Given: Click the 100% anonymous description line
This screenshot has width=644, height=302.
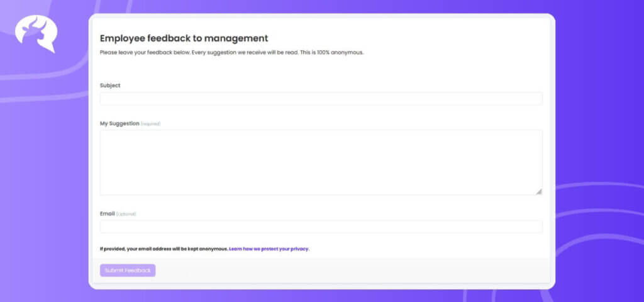Looking at the screenshot, I should coord(232,53).
